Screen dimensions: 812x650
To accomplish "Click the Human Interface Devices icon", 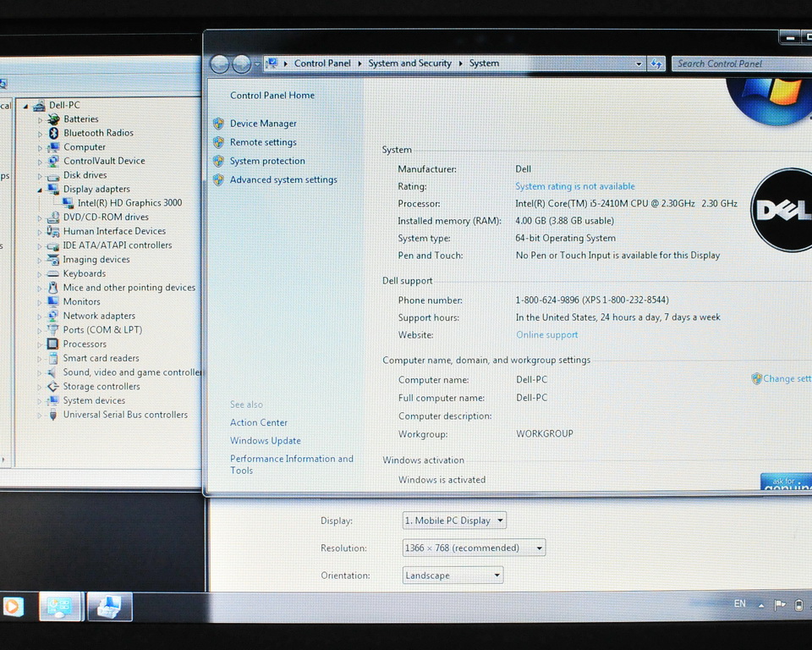I will pyautogui.click(x=52, y=231).
